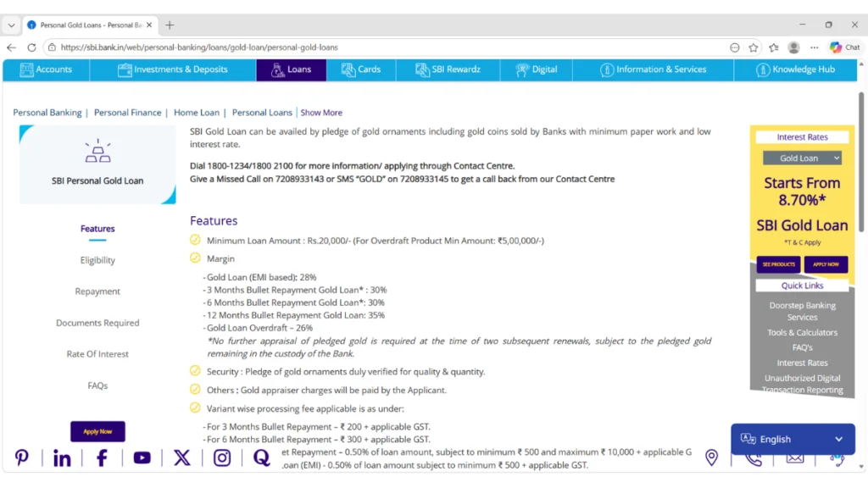Open the X (Twitter) social icon
The width and height of the screenshot is (868, 488).
click(x=182, y=457)
